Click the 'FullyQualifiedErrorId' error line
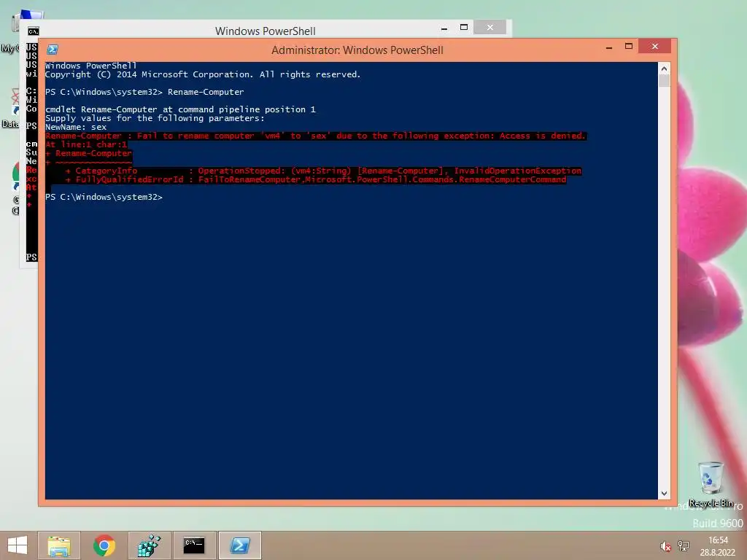The height and width of the screenshot is (560, 747). (316, 179)
